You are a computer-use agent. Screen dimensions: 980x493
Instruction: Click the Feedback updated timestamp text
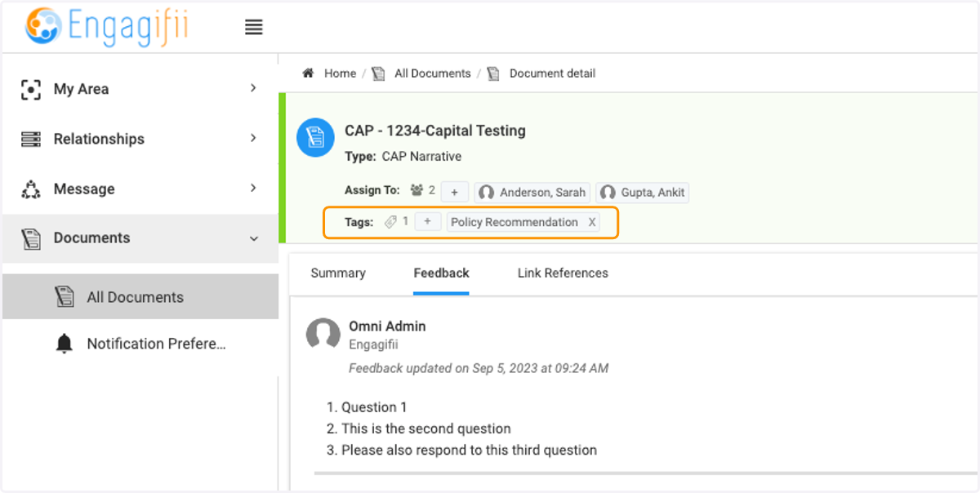[x=479, y=368]
